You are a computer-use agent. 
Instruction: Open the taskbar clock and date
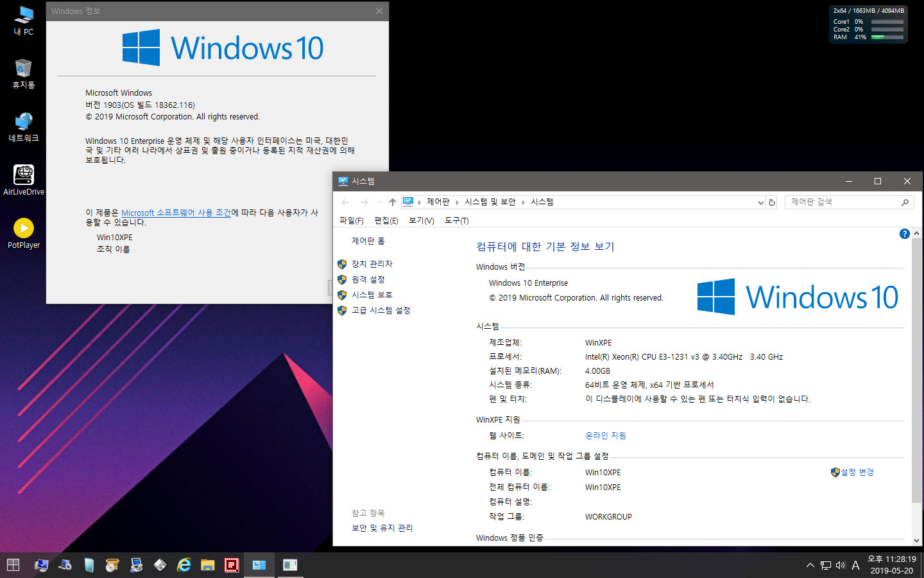pyautogui.click(x=891, y=565)
